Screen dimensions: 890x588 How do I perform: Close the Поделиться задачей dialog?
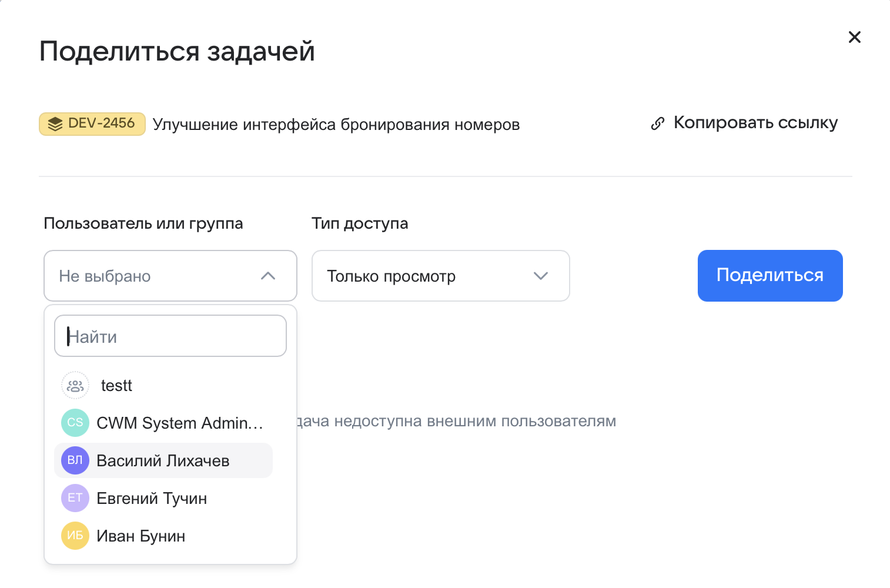(854, 37)
